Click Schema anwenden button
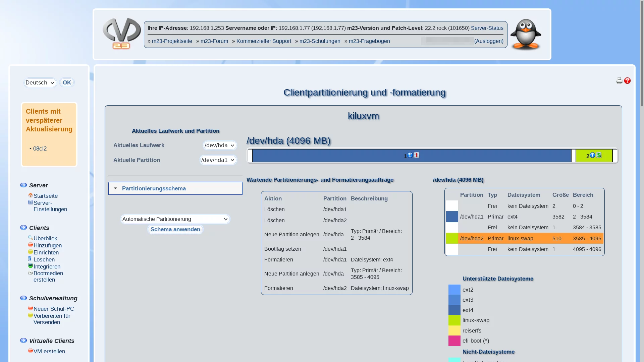 pyautogui.click(x=175, y=229)
